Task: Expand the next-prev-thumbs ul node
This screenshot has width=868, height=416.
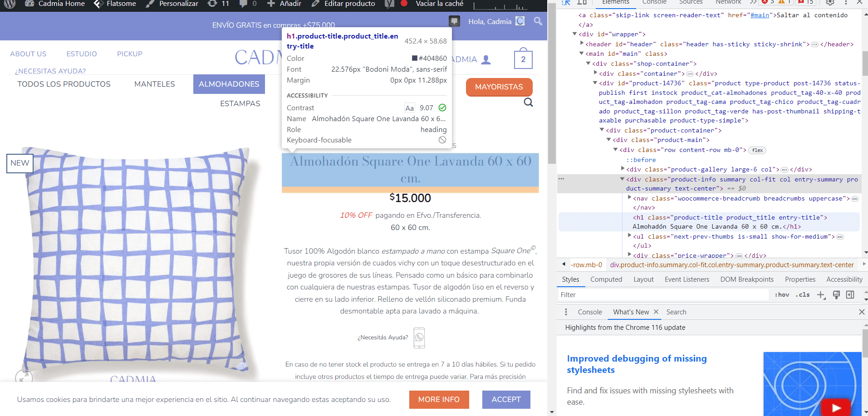Action: [629, 236]
